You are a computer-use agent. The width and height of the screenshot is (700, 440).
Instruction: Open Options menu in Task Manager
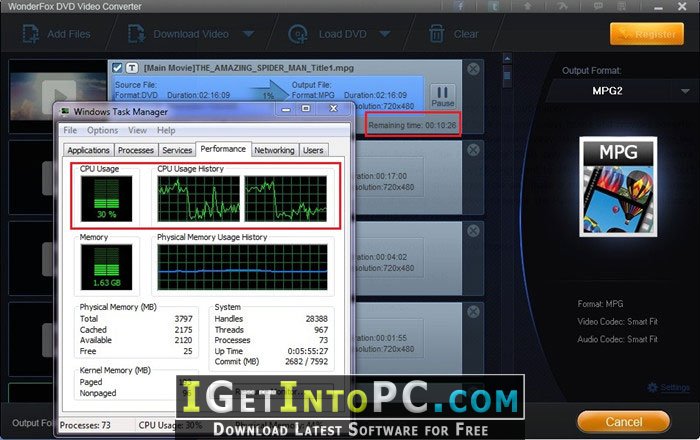point(103,130)
